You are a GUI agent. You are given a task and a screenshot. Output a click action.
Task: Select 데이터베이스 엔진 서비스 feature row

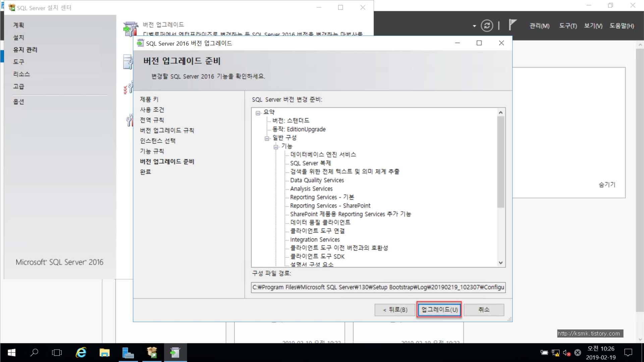point(323,154)
